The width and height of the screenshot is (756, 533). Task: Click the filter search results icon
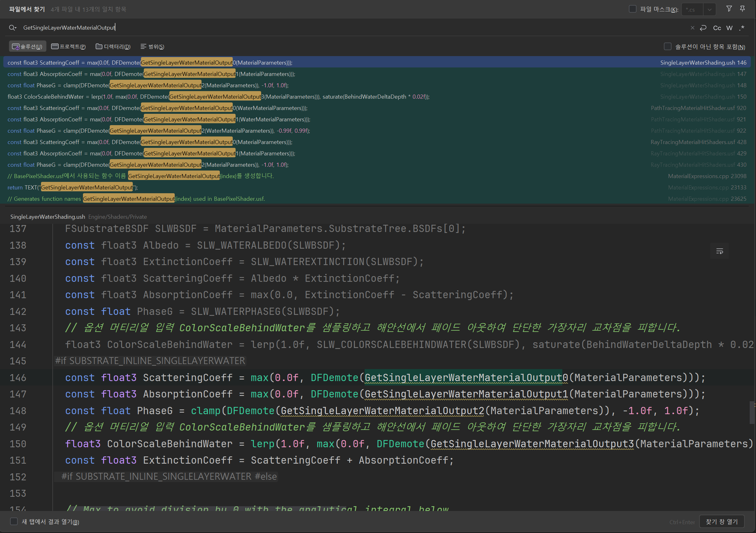(x=729, y=9)
